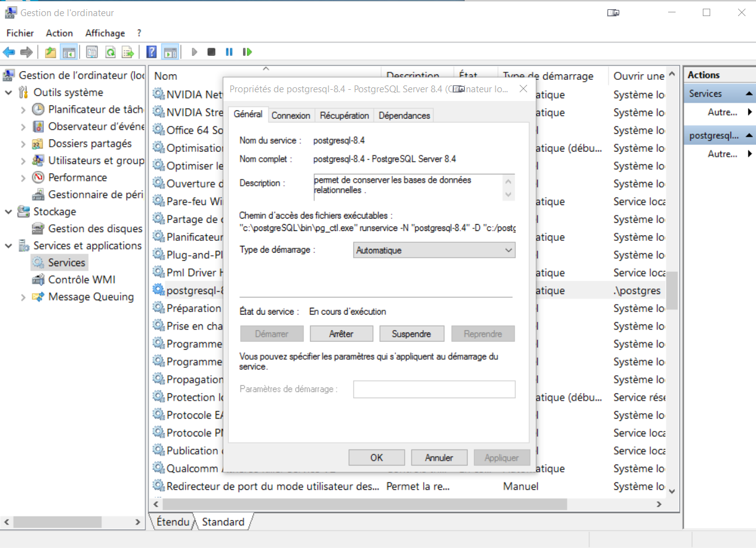The width and height of the screenshot is (756, 548).
Task: Click the services list vertical scrollbar
Action: 672,291
